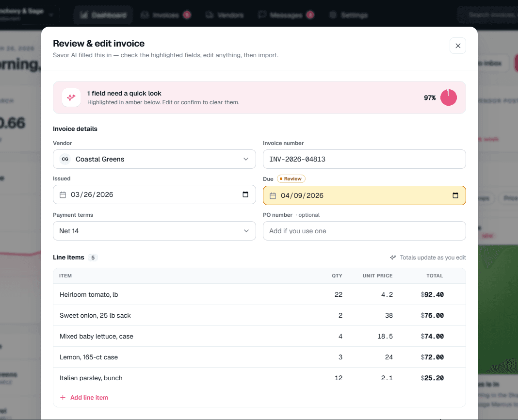The image size is (518, 420).
Task: Click the Vendor dropdown chevron arrow
Action: pyautogui.click(x=246, y=159)
